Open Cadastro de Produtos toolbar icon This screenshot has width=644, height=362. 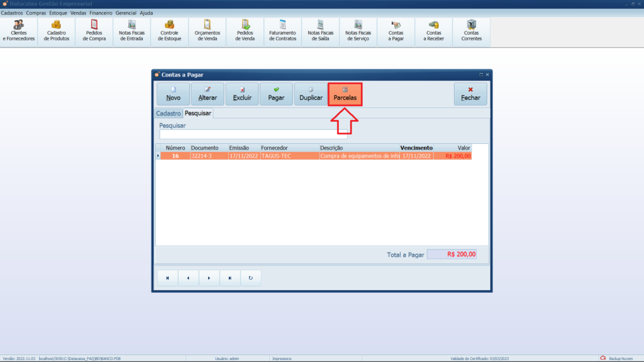(57, 31)
